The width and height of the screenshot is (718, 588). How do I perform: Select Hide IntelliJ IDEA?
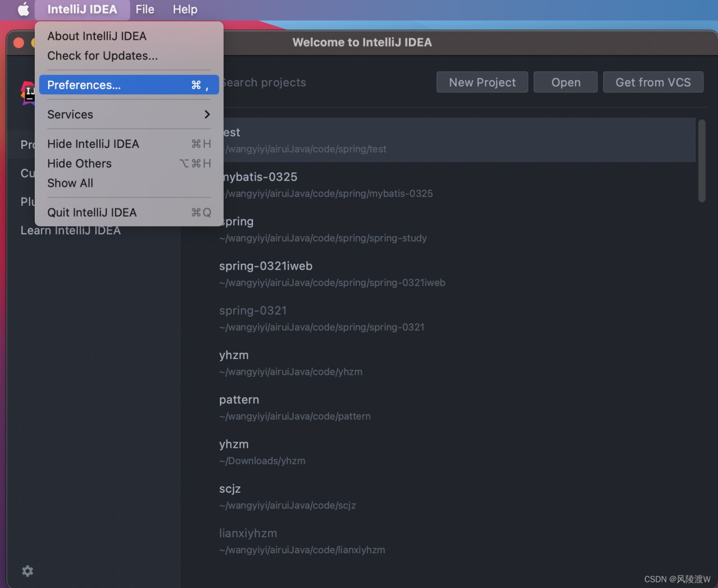[x=129, y=144]
